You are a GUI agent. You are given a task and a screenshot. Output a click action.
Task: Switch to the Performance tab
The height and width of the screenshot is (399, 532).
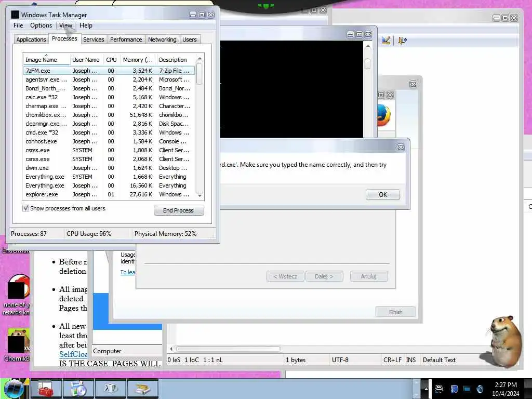[126, 39]
